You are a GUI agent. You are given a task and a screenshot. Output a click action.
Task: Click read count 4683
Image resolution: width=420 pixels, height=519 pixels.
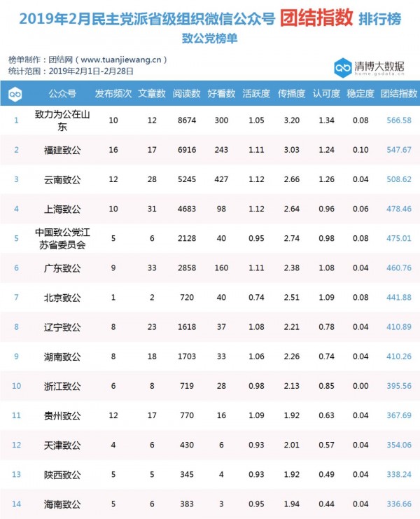point(187,209)
